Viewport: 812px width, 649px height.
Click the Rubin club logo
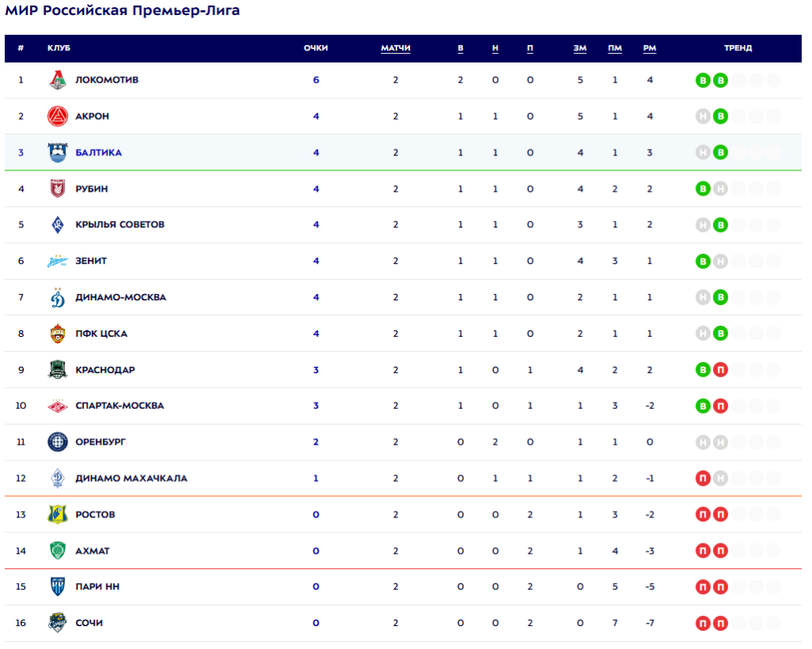pos(57,189)
